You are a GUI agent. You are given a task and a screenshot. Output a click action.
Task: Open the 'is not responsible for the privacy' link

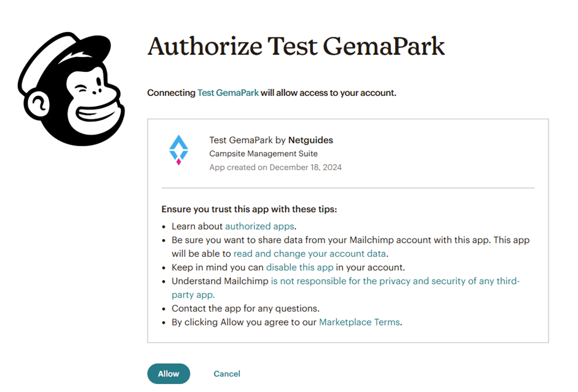(x=395, y=281)
